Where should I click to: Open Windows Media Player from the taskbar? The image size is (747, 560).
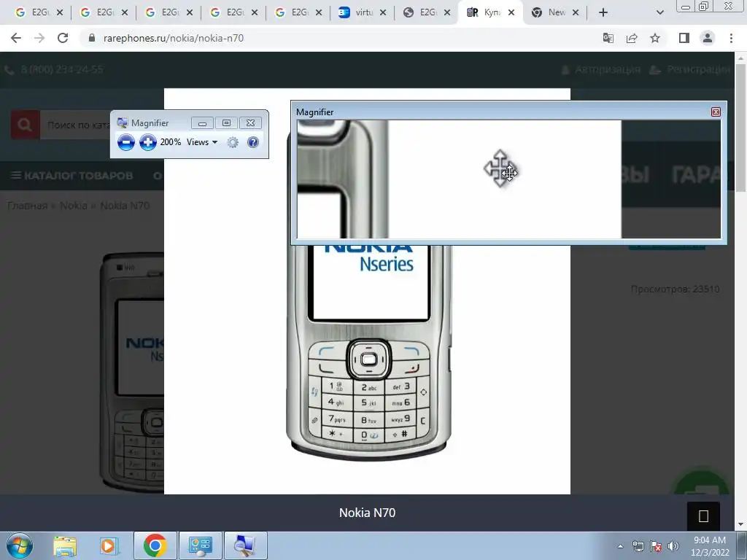(108, 545)
